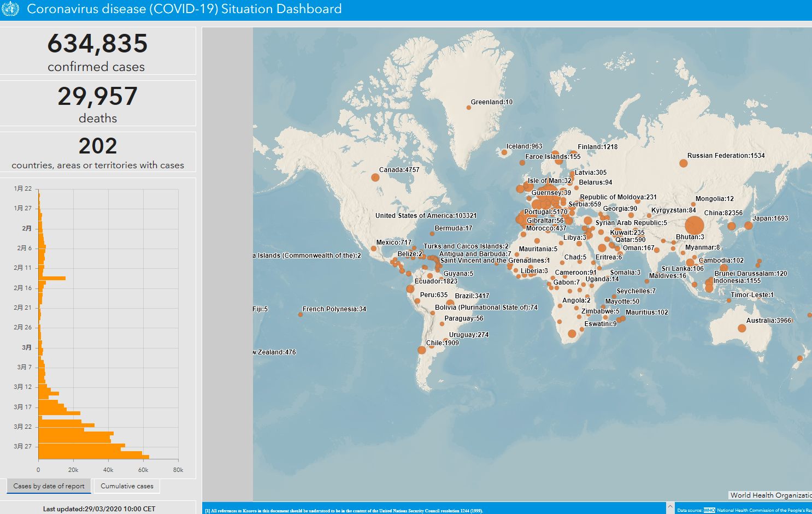Open the WHO data source link
Image resolution: width=812 pixels, height=514 pixels.
tap(709, 510)
